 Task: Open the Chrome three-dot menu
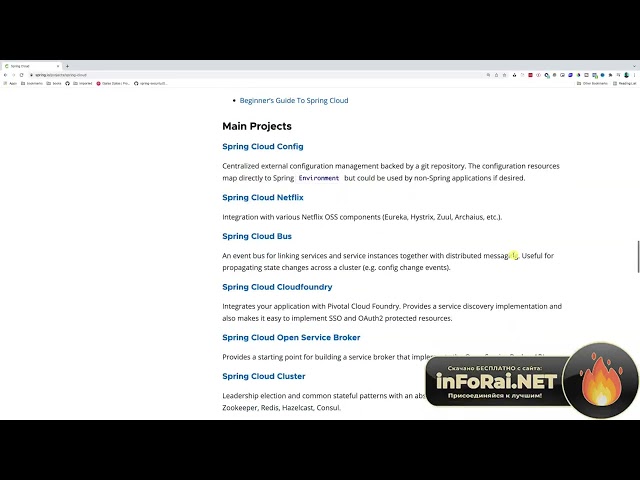pyautogui.click(x=635, y=75)
